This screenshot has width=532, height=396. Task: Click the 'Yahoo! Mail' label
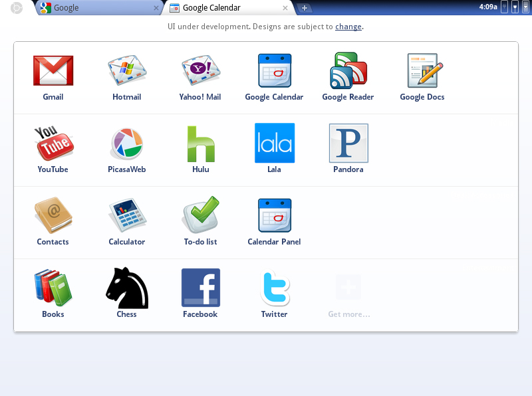[x=200, y=97]
